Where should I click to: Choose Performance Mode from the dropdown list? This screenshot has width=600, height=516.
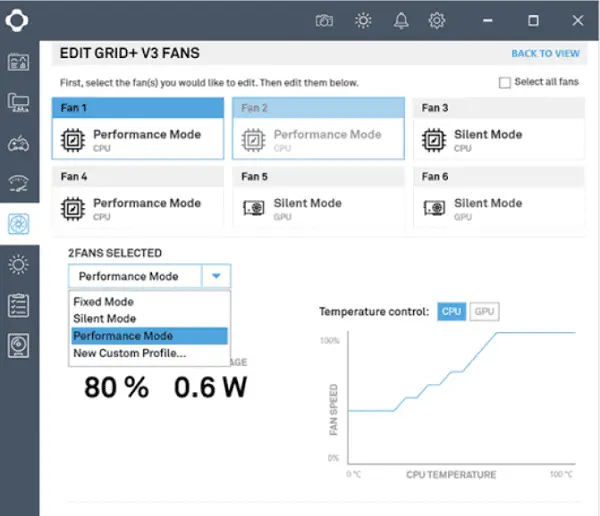(150, 336)
